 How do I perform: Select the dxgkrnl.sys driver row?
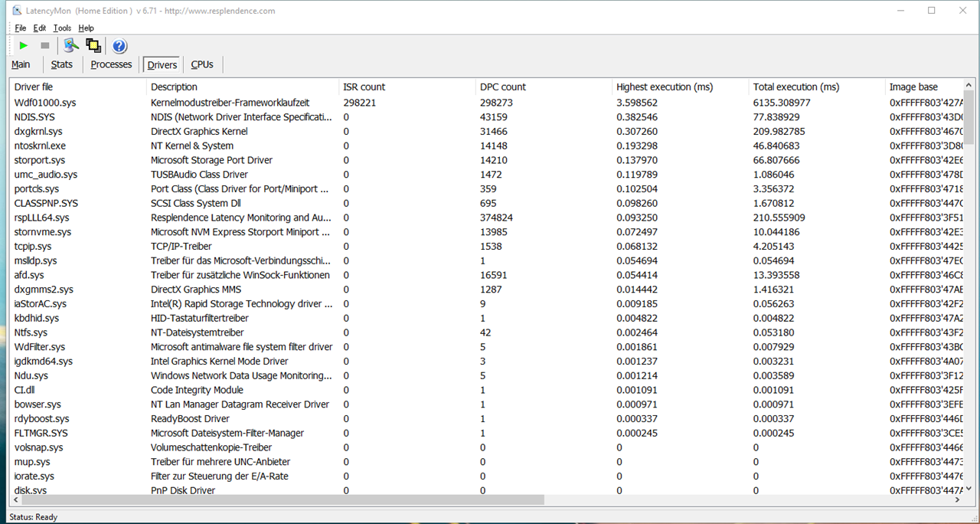(485, 131)
